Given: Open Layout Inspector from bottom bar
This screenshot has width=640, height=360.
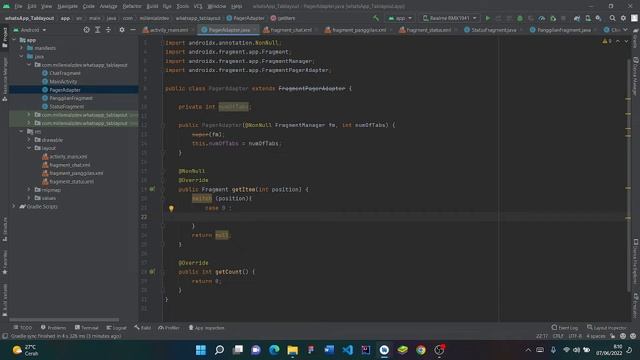Looking at the screenshot, I should [606, 328].
